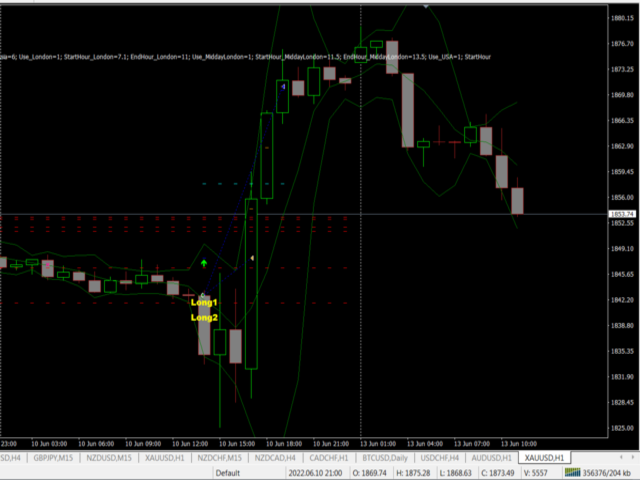Click the white marker beside the tall green candle
The height and width of the screenshot is (480, 640).
pos(252,259)
